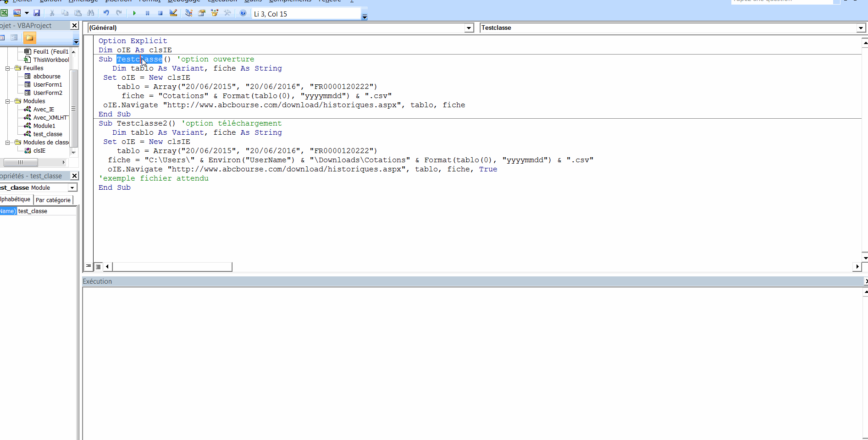Click the Undo arrow icon
Image resolution: width=868 pixels, height=440 pixels.
click(x=106, y=13)
